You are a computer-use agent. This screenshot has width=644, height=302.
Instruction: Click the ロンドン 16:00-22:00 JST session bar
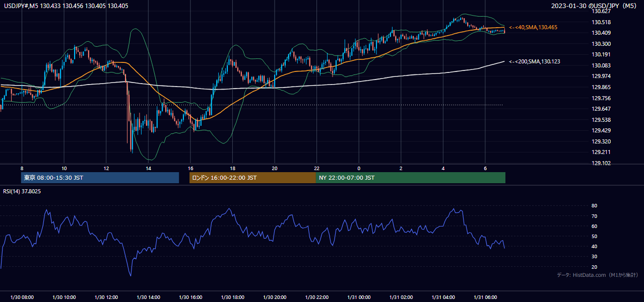252,178
